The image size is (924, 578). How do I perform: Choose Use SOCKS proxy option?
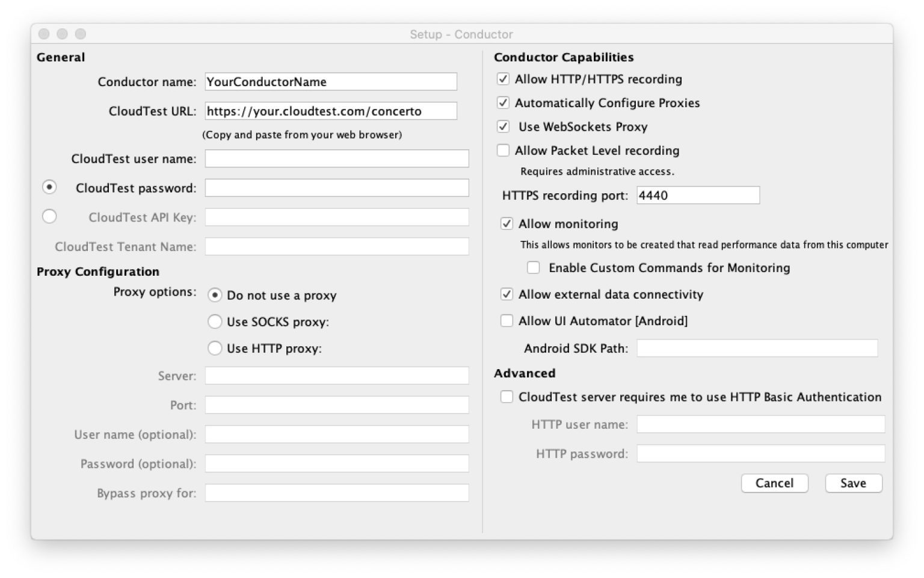point(215,322)
